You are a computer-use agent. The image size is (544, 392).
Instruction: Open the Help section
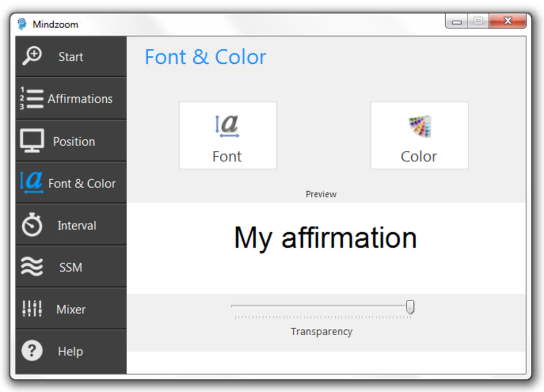coord(71,352)
